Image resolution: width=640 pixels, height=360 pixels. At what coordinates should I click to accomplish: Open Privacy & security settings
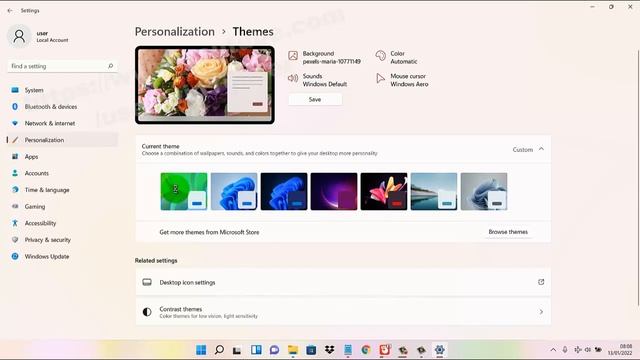pos(62,240)
